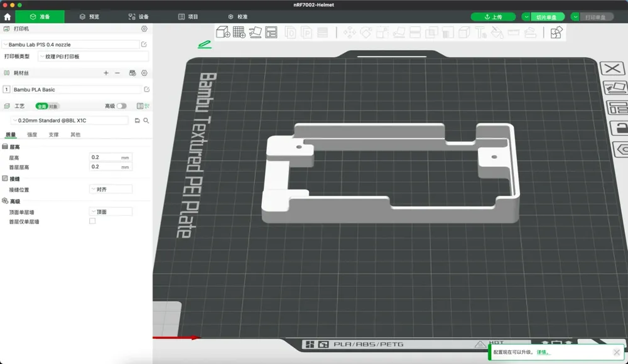Open the 详情 details link in notification
Screen dimensions: 628x364
coord(543,352)
